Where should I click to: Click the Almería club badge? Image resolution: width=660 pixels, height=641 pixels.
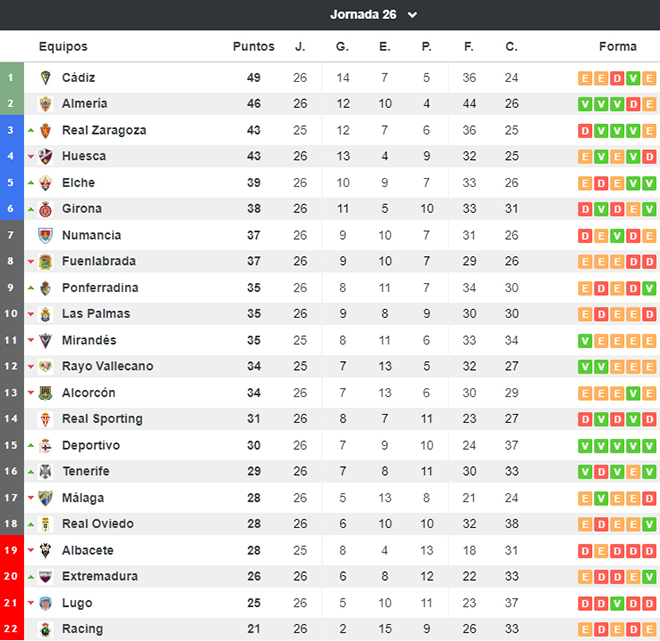point(45,104)
